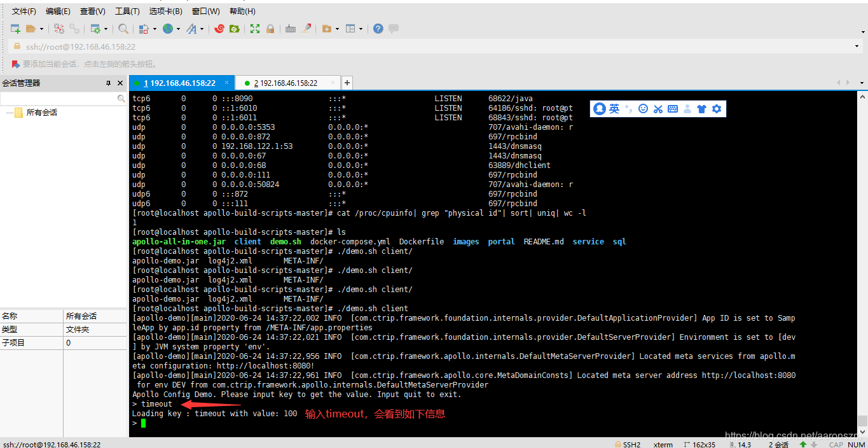Expand the color scheme dropdown arrow
Viewport: 868px width, 448px height.
(x=155, y=29)
